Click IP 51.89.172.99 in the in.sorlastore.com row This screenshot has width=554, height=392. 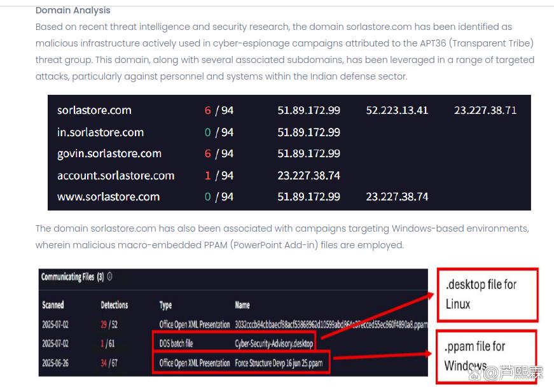(308, 132)
